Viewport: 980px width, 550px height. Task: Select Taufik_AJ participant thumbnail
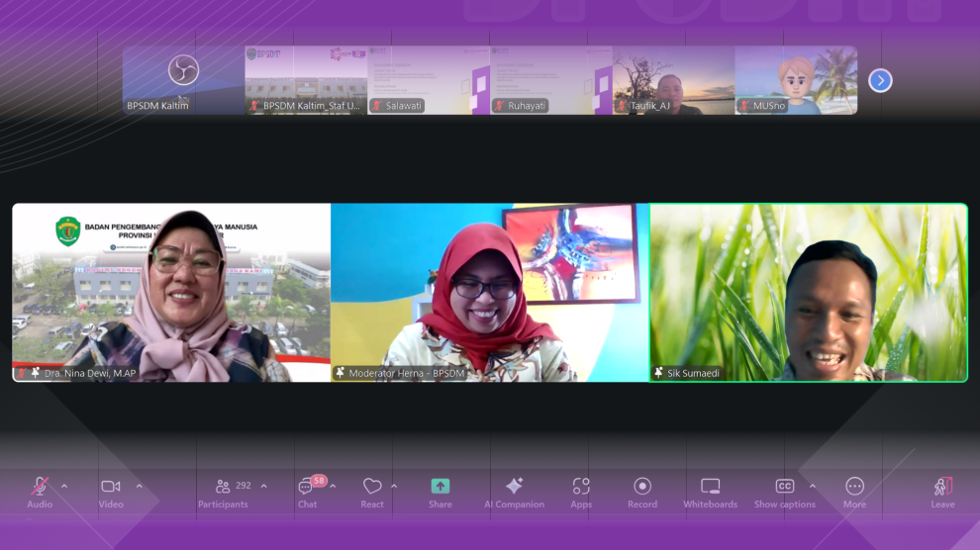pyautogui.click(x=673, y=80)
